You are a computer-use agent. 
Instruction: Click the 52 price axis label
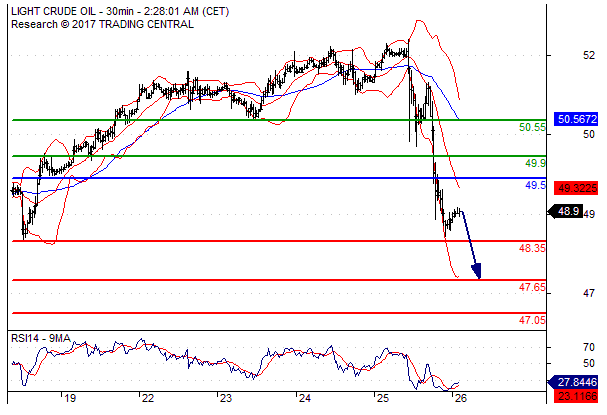coord(589,55)
